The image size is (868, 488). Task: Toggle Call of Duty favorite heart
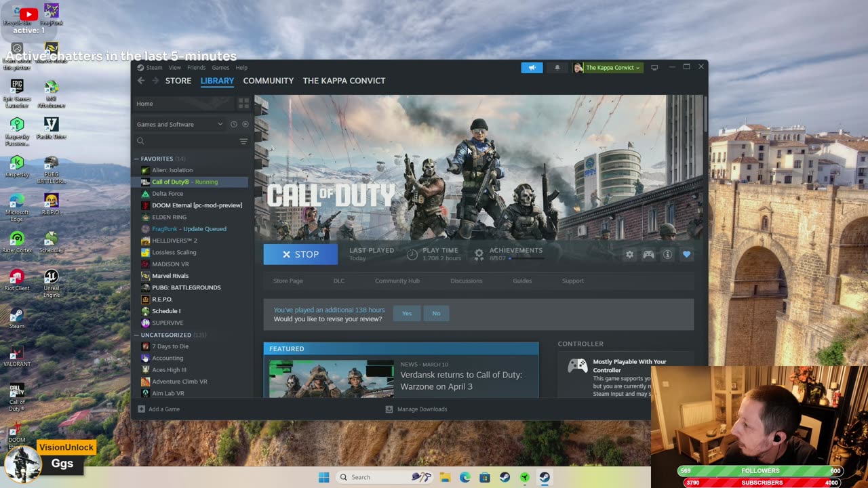[686, 254]
